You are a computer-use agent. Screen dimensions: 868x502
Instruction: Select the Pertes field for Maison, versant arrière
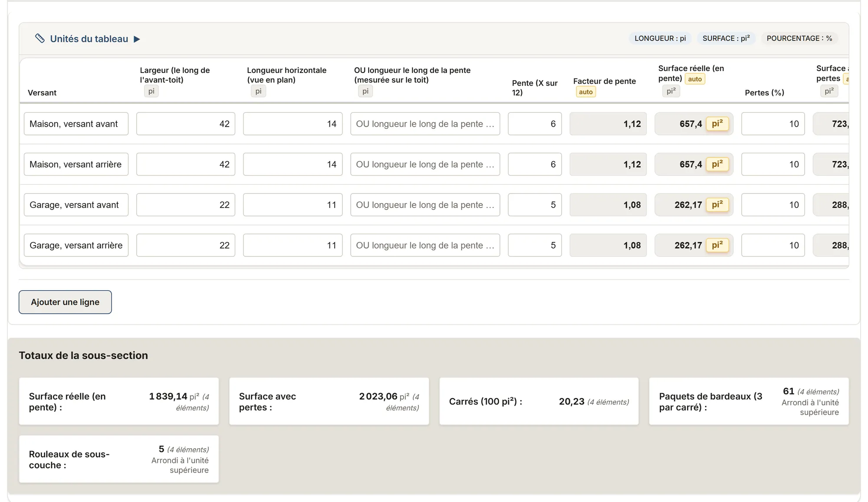click(773, 164)
